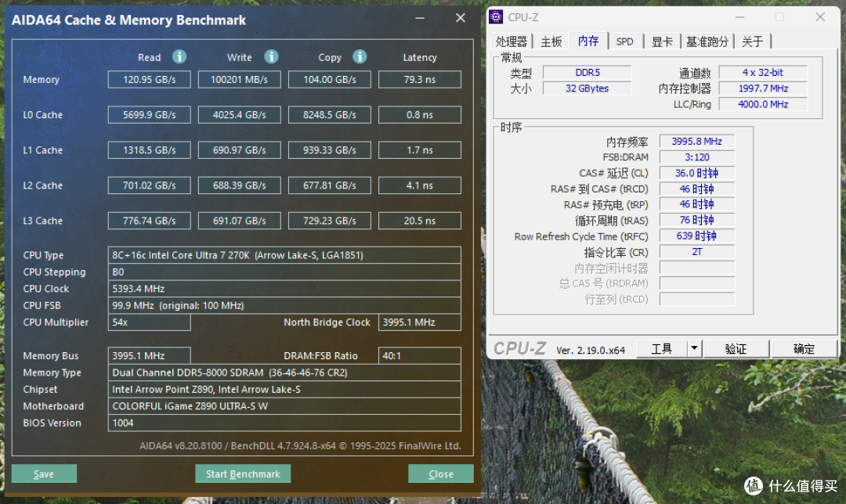Click the CAS# 延迟 (CL) value 36.0 时钟

pyautogui.click(x=696, y=173)
